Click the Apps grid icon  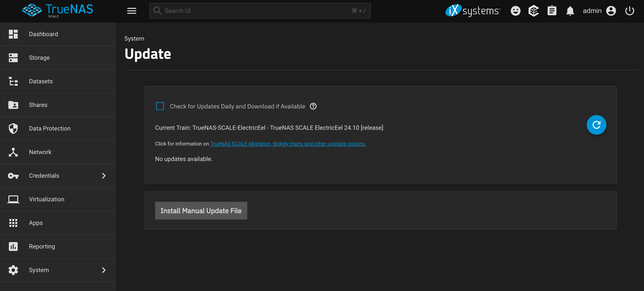pos(13,223)
